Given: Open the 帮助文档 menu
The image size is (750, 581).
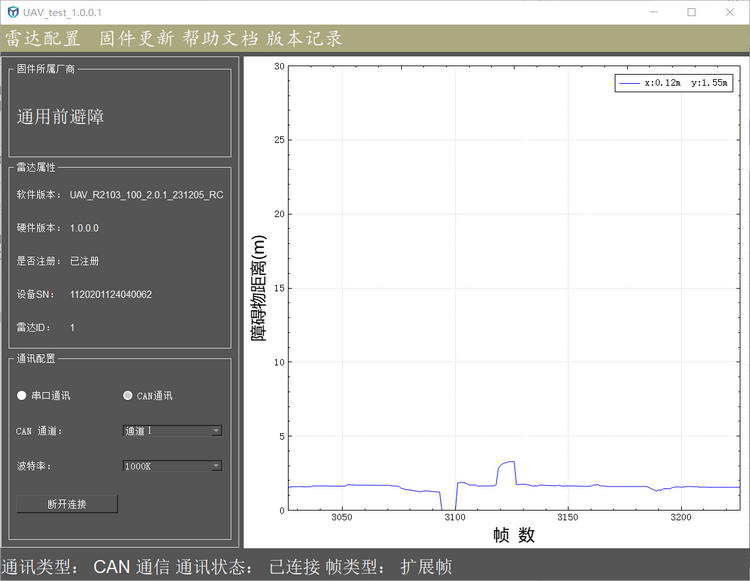Looking at the screenshot, I should (218, 39).
